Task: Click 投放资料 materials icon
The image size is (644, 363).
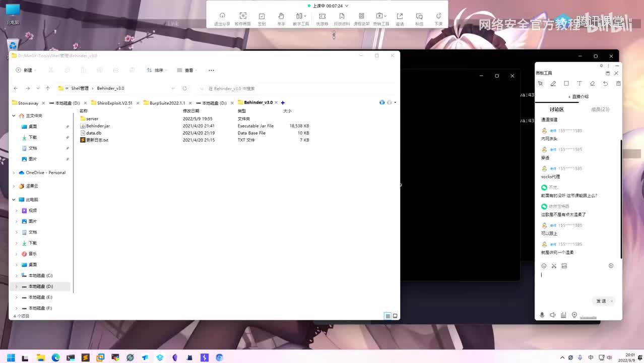Action: [x=342, y=19]
